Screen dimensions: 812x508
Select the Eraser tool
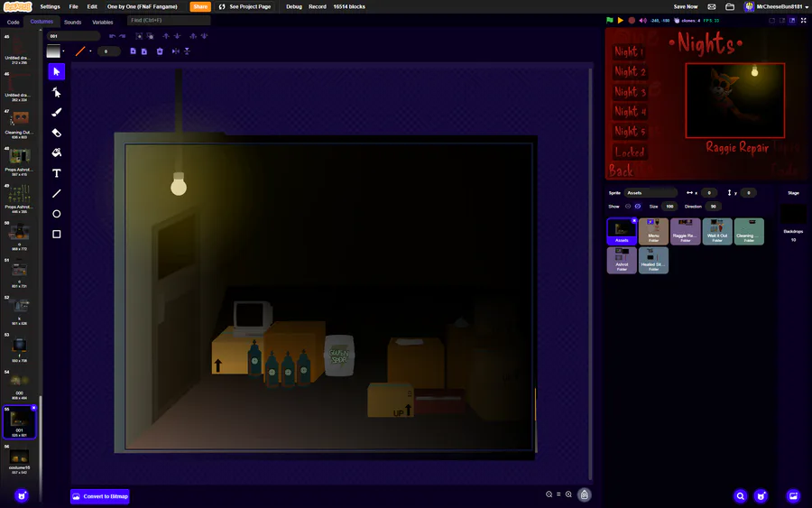pos(57,133)
